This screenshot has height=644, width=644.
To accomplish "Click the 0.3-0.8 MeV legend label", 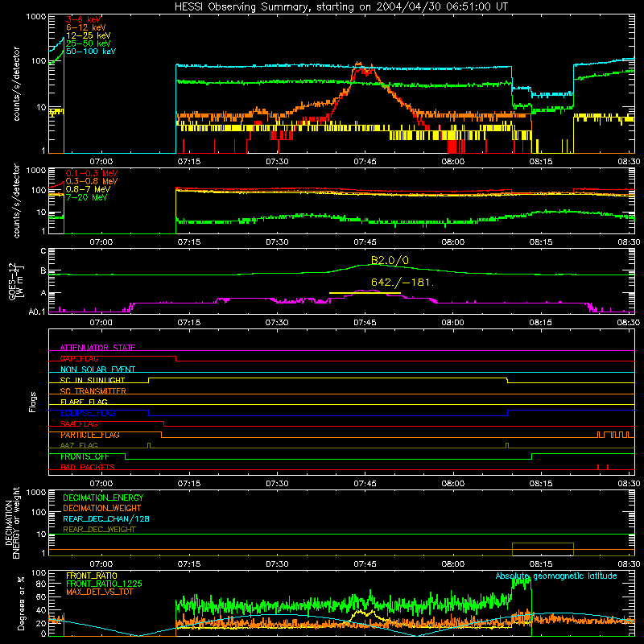I will click(92, 181).
